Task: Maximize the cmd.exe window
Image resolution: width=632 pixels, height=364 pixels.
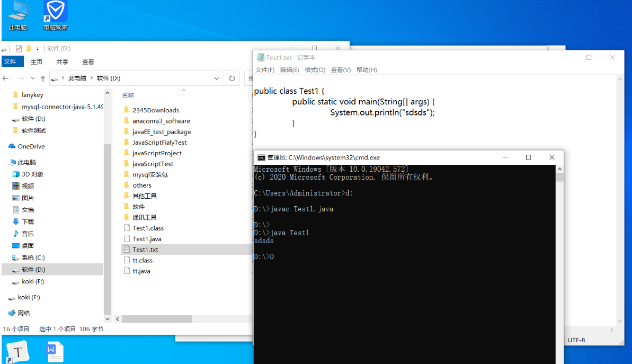Action: 528,157
